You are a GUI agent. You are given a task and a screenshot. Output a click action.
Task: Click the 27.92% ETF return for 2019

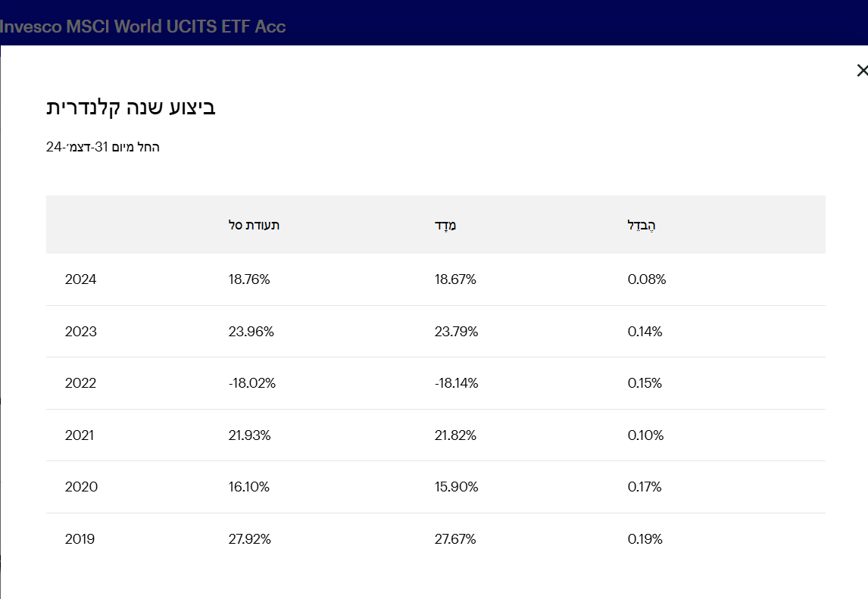click(x=249, y=539)
